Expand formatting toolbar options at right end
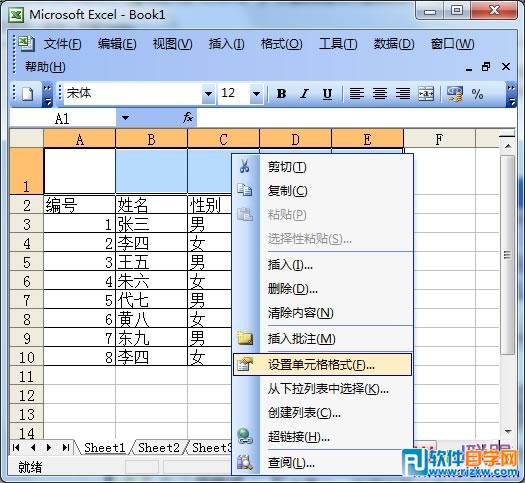This screenshot has width=525, height=483. point(511,95)
